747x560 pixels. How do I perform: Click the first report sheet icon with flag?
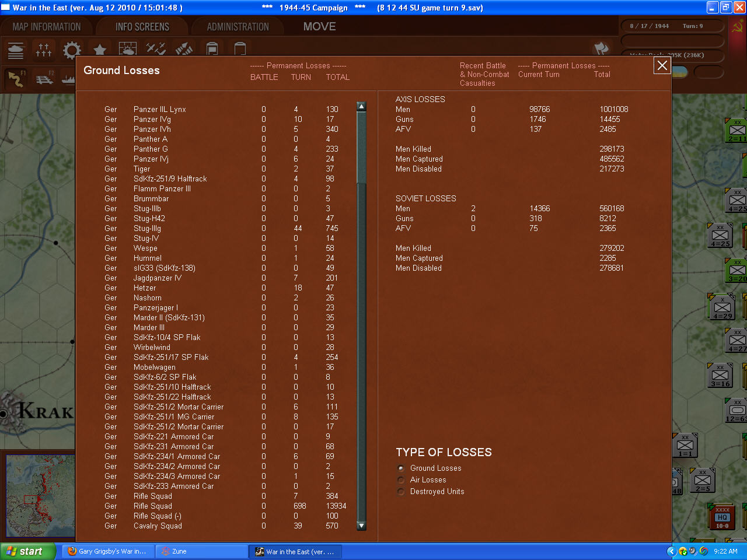tap(212, 50)
